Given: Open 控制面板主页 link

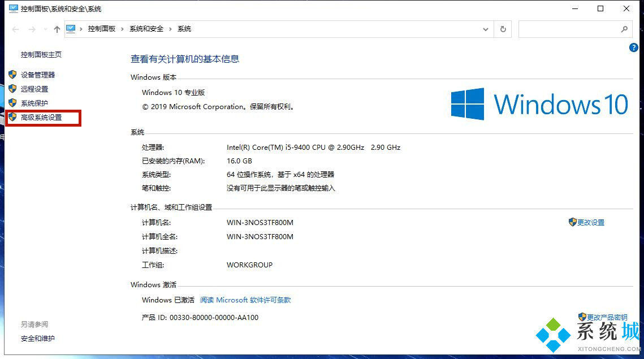Looking at the screenshot, I should click(41, 55).
